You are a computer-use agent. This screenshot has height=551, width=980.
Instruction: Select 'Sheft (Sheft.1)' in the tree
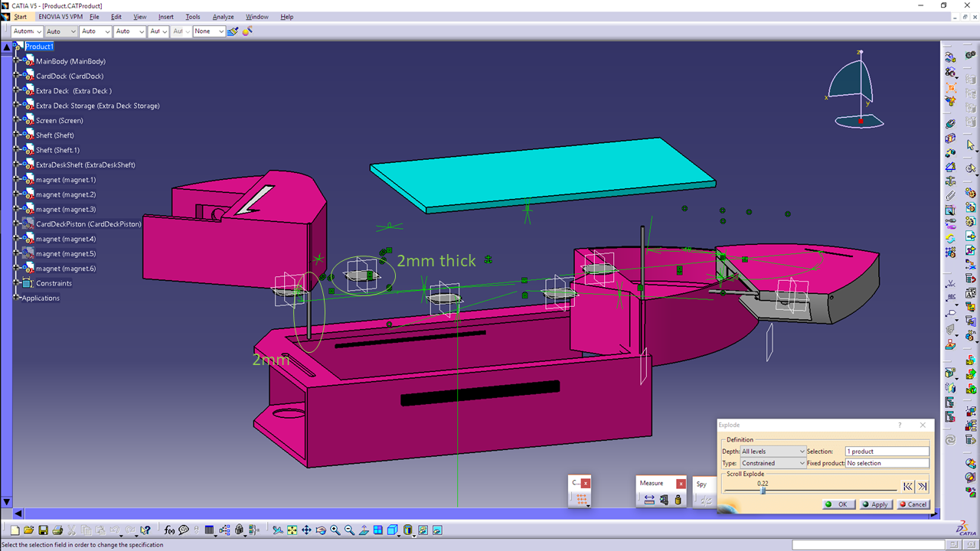pos(57,150)
